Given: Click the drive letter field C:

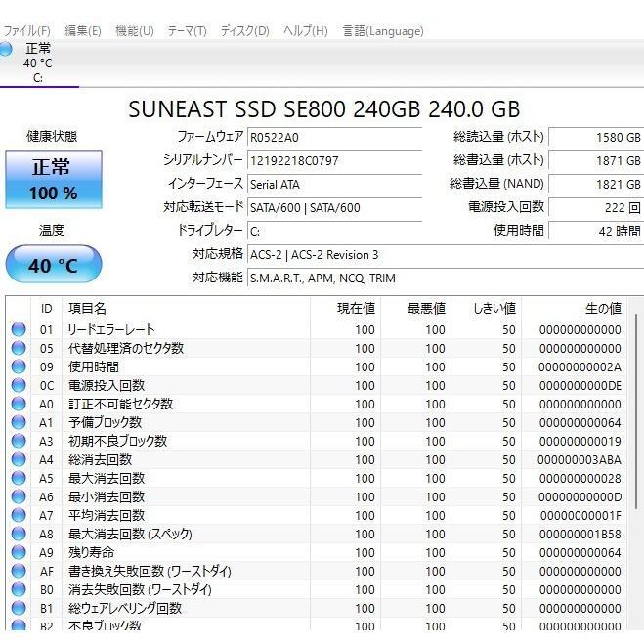Looking at the screenshot, I should tap(335, 231).
